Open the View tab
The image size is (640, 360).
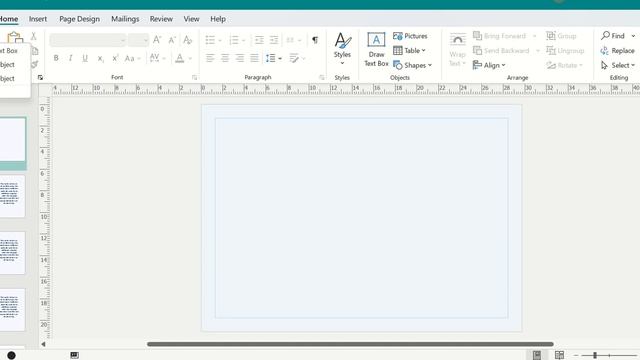pos(191,19)
